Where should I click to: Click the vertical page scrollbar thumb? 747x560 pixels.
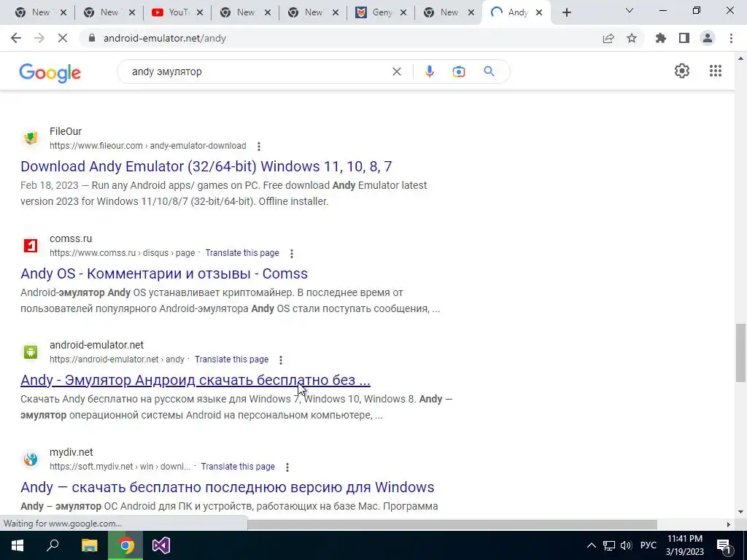tap(740, 352)
